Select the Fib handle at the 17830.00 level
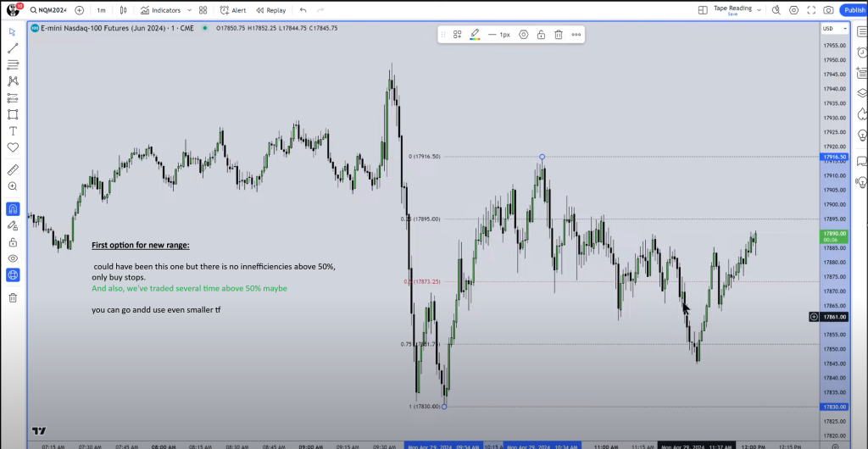 coord(444,407)
